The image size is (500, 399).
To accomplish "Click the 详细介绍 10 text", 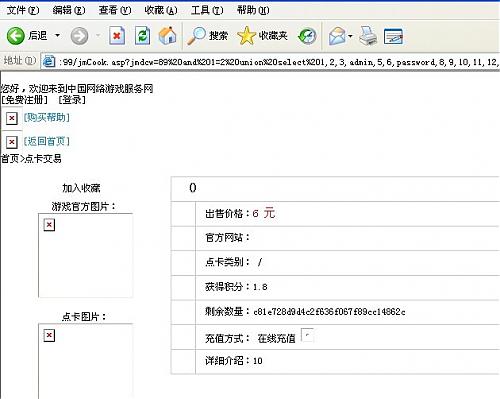I will [234, 361].
